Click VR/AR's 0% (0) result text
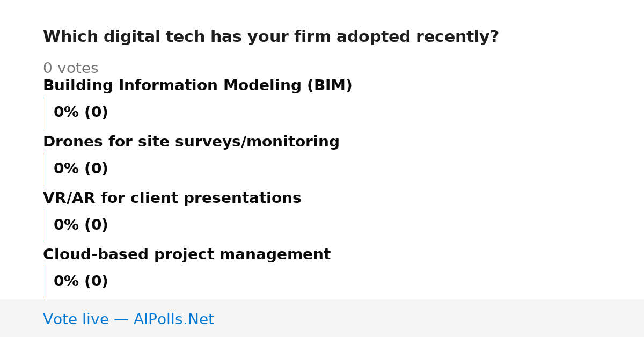The width and height of the screenshot is (644, 337). pos(80,225)
